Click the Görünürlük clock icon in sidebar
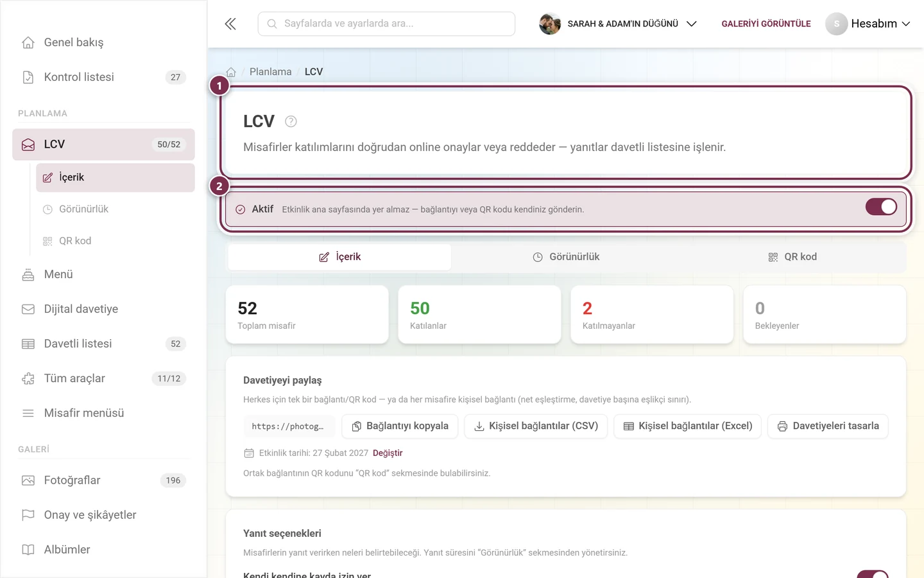This screenshot has width=924, height=578. pos(47,209)
